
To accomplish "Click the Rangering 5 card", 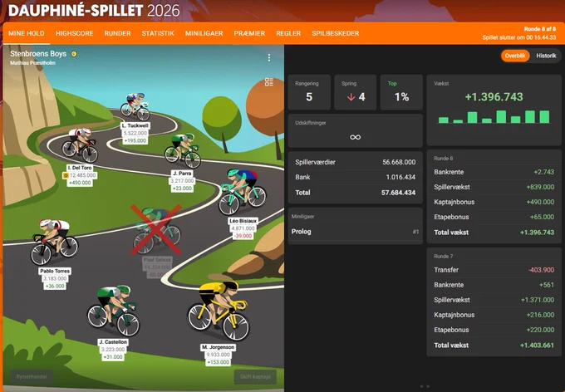I will (x=309, y=92).
